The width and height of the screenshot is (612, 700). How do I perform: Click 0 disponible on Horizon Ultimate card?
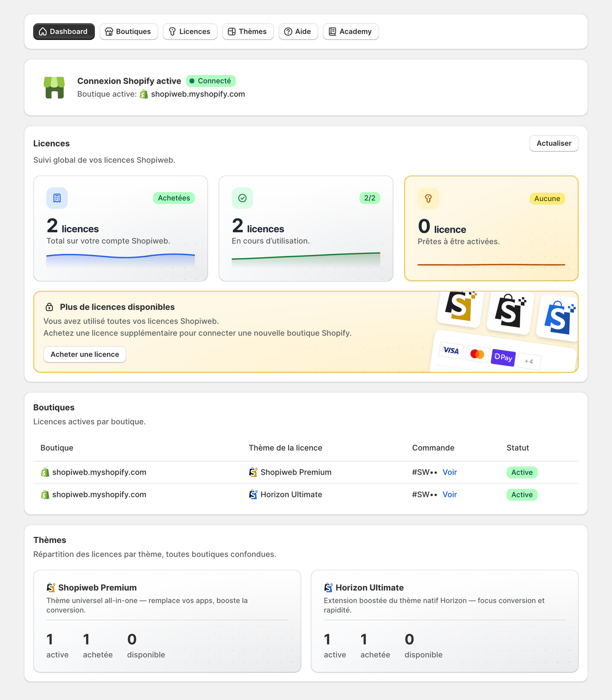424,646
